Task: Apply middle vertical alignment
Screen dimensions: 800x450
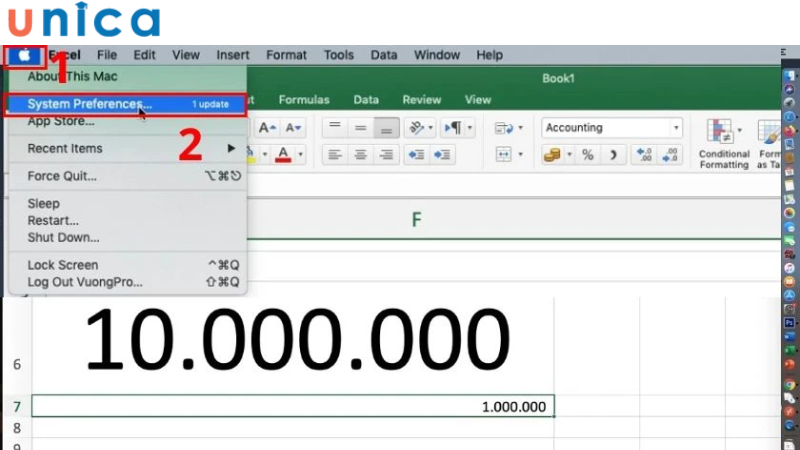Action: point(361,128)
